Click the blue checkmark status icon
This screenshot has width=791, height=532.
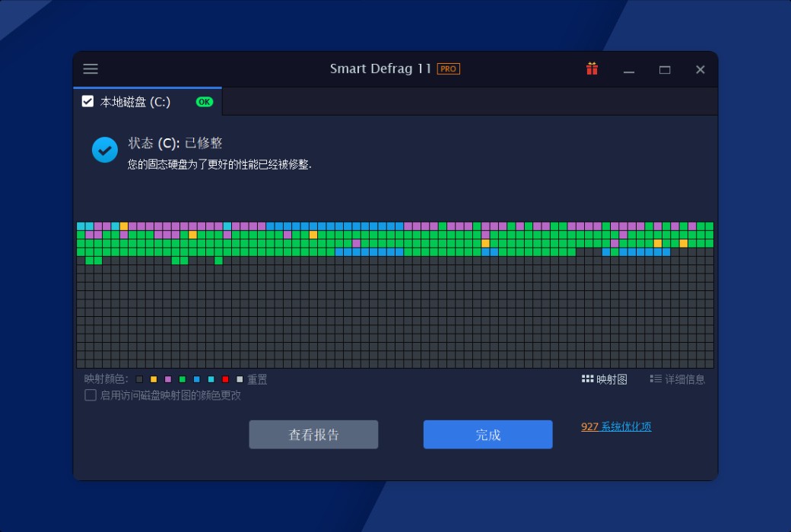105,150
